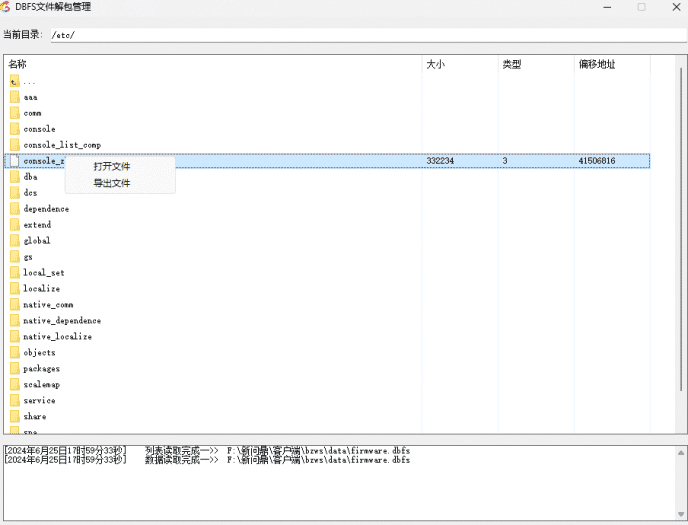Select the type value 3 in selected row
The image size is (688, 525).
pyautogui.click(x=505, y=161)
